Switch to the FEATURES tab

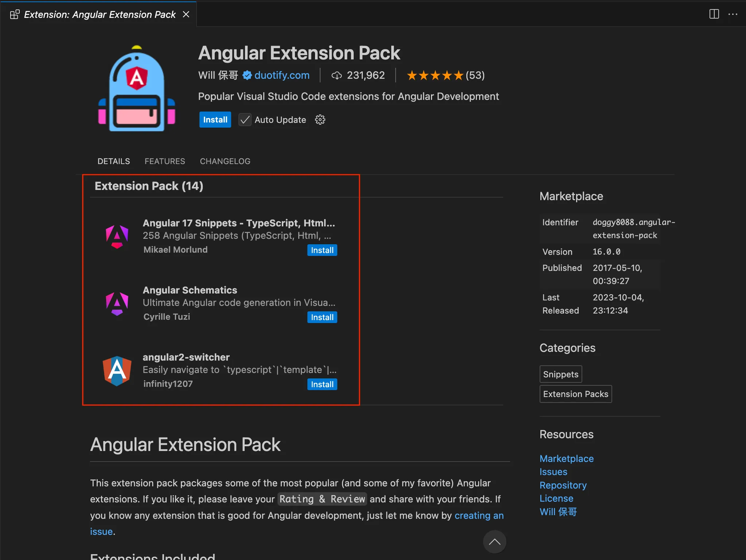point(165,161)
